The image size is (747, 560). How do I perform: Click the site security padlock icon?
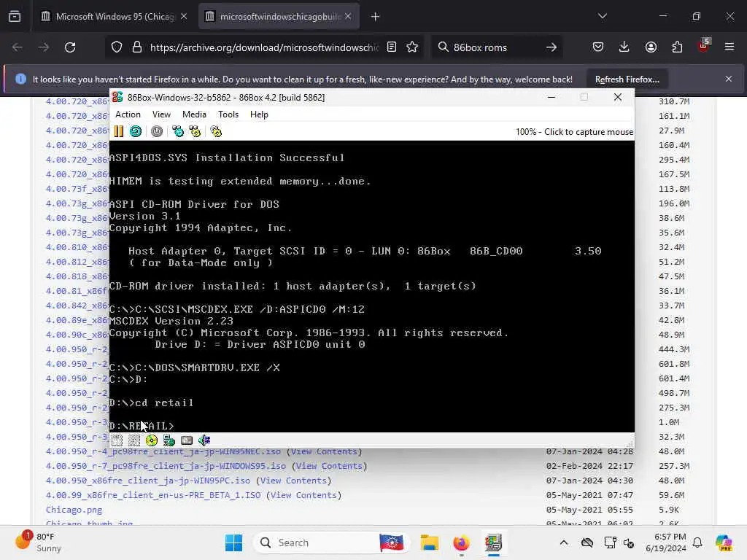click(x=137, y=47)
